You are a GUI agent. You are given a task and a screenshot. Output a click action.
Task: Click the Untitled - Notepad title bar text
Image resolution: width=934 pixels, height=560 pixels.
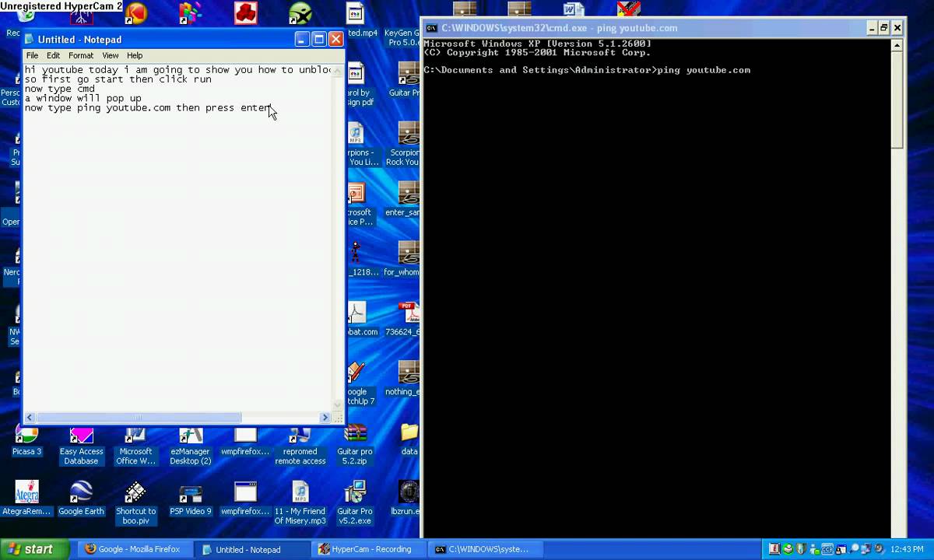click(x=79, y=40)
